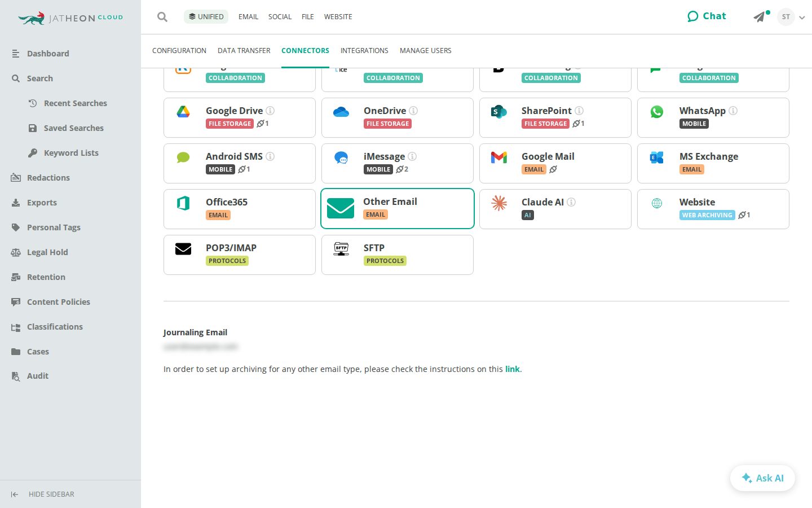This screenshot has height=508, width=812.
Task: Open the Integrations tab
Action: (x=364, y=51)
